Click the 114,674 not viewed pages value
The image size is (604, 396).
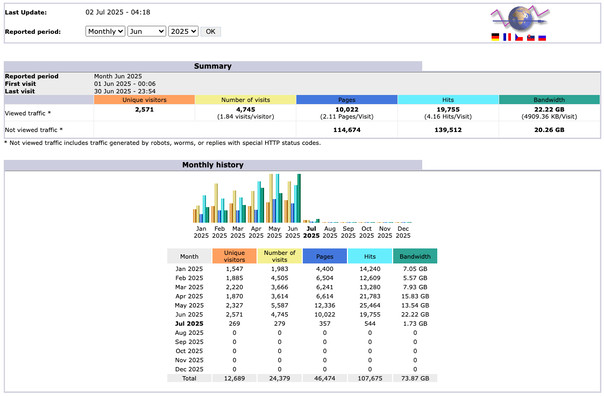coord(347,130)
